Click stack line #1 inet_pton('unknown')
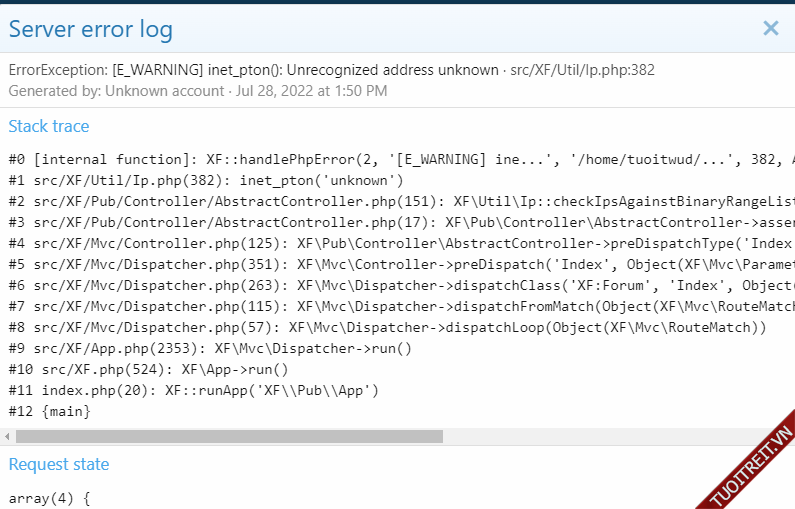The image size is (795, 509). 205,181
